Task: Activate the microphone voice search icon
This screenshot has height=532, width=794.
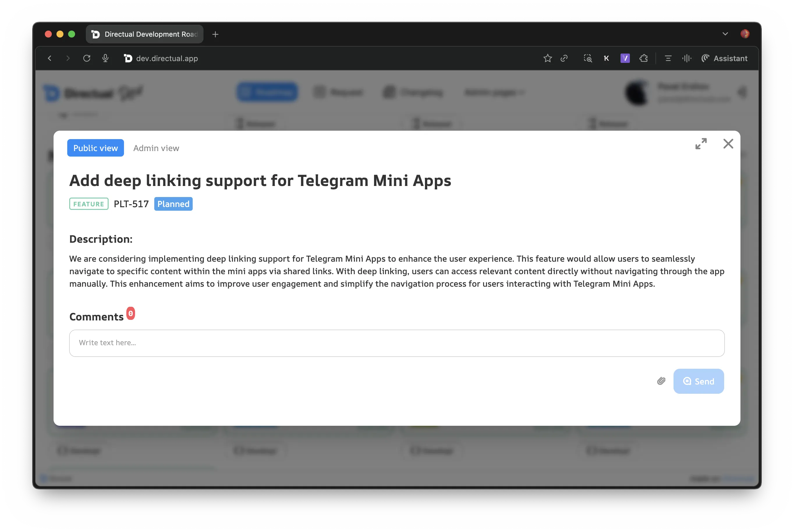Action: (x=105, y=58)
